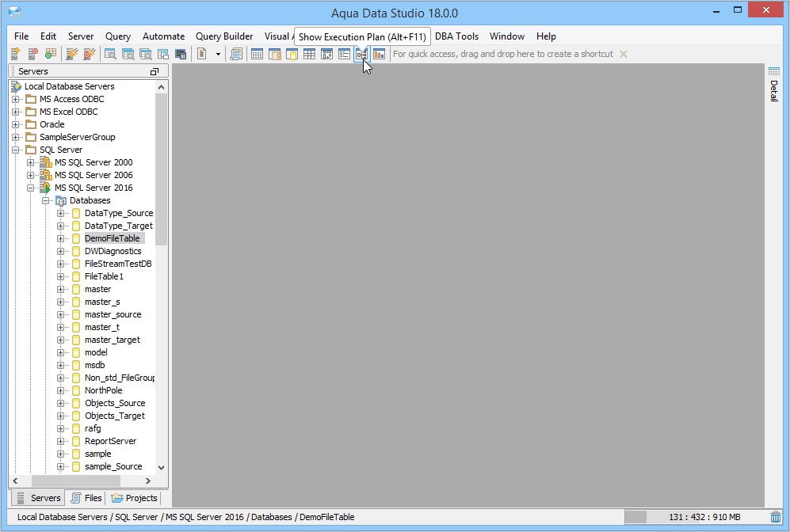Click the plain grid table toolbar icon
This screenshot has width=790, height=532.
(309, 54)
